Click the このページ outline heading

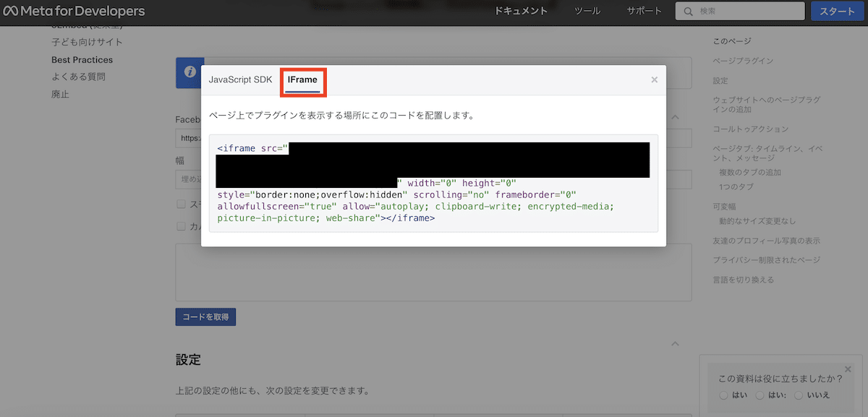pyautogui.click(x=732, y=41)
